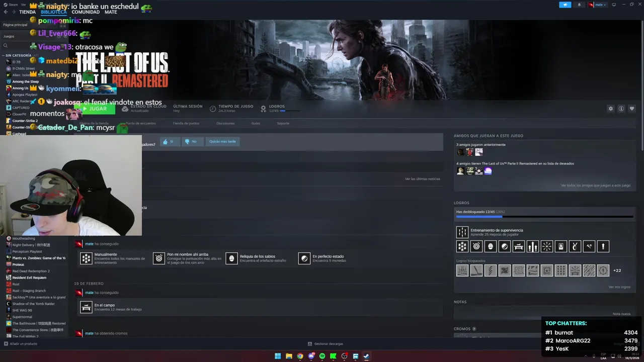Select Resident Evil Requiem in library
The image size is (644, 362).
[x=29, y=278]
